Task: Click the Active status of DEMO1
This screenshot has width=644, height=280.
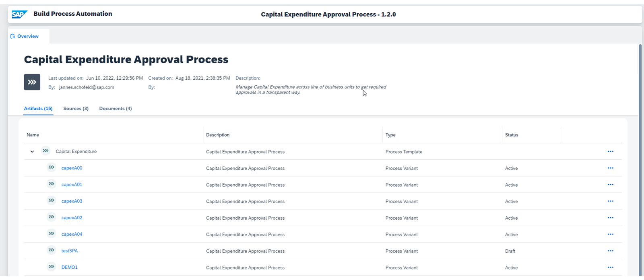Action: point(511,267)
